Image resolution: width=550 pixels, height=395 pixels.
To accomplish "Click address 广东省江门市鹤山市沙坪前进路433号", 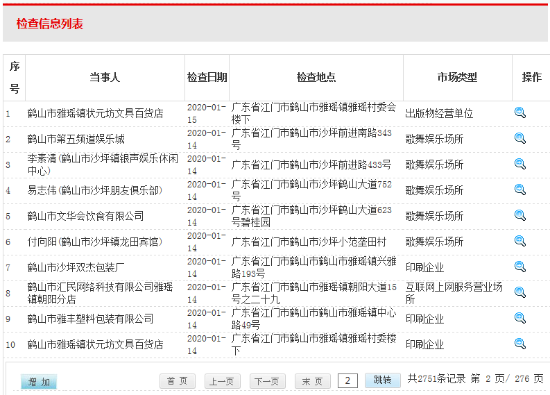I will pyautogui.click(x=311, y=165).
